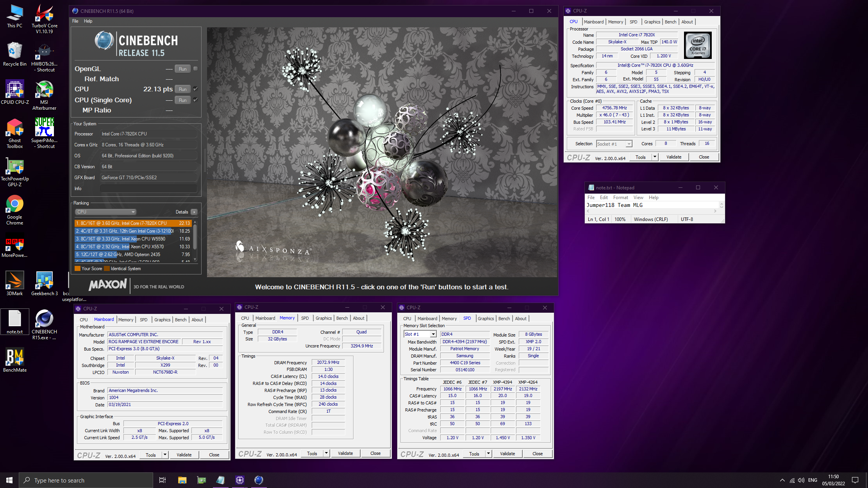
Task: Run the OpenGL benchmark
Action: point(182,69)
